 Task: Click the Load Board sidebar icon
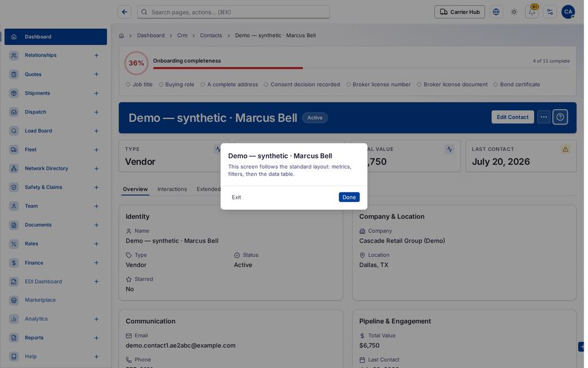coord(14,131)
